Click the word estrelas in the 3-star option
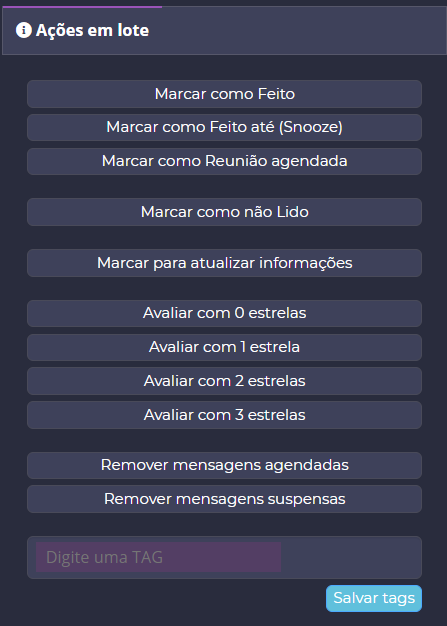The image size is (447, 626). point(276,415)
